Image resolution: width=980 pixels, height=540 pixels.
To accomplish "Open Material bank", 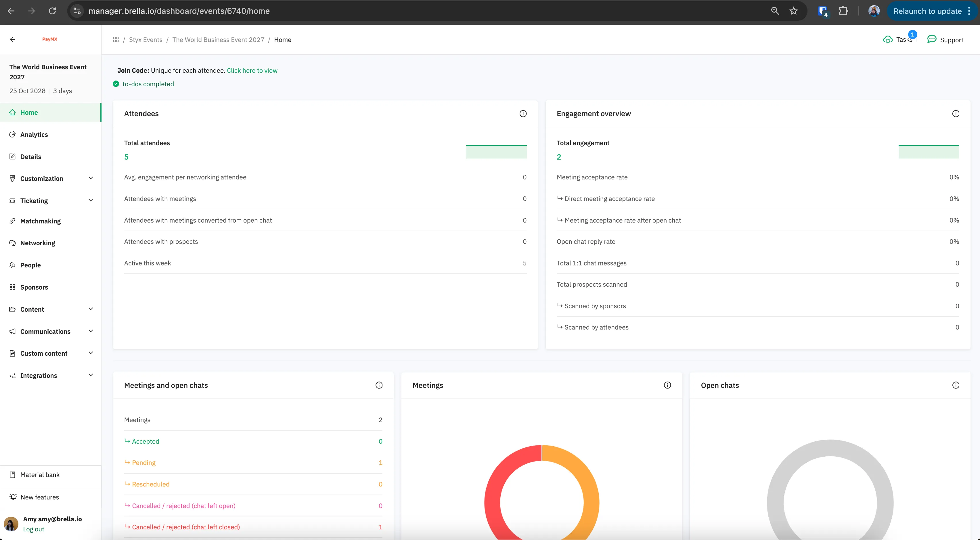I will 51,475.
